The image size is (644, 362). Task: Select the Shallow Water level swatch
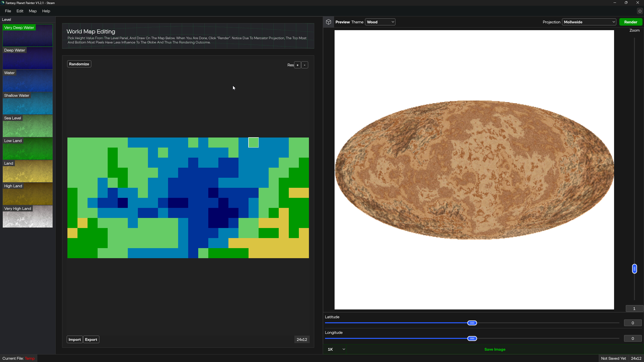(28, 103)
